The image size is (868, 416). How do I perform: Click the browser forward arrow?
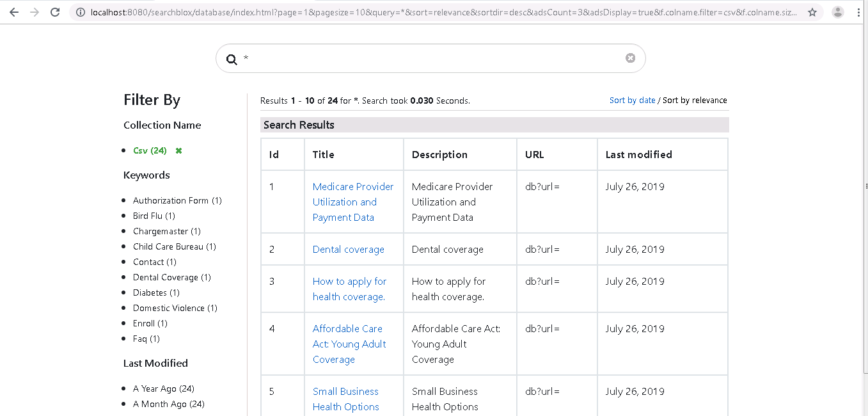tap(35, 12)
